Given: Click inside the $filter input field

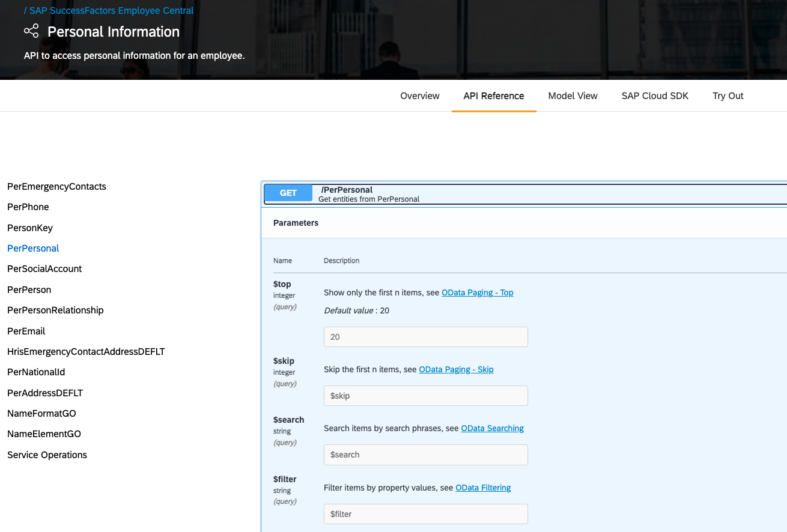Looking at the screenshot, I should pyautogui.click(x=425, y=514).
